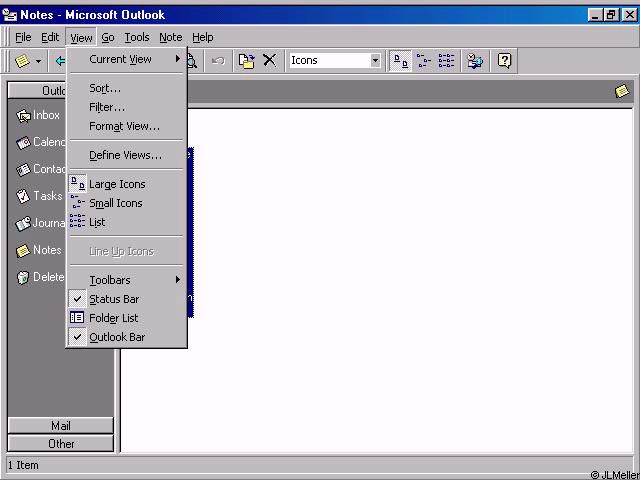640x480 pixels.
Task: Toggle Folder List in View menu
Action: pyautogui.click(x=127, y=318)
